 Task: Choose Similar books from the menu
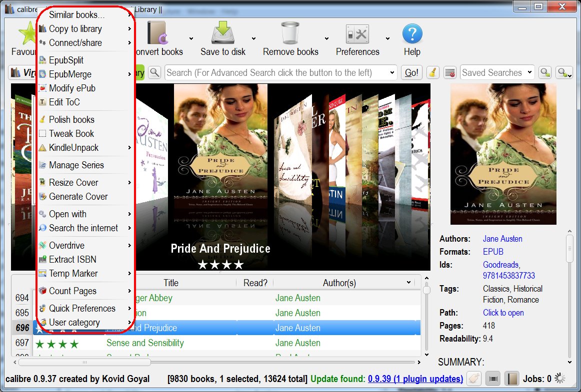[x=85, y=15]
